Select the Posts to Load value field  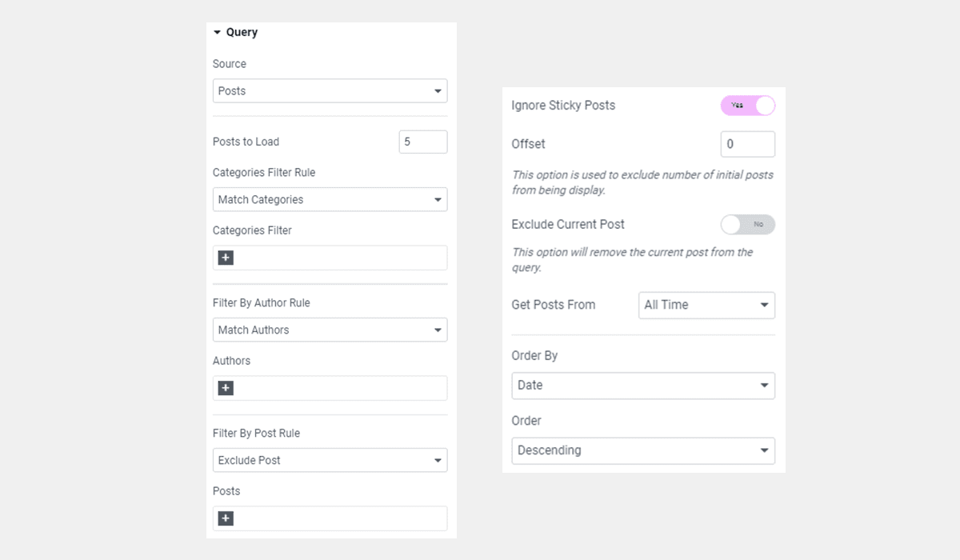coord(422,142)
